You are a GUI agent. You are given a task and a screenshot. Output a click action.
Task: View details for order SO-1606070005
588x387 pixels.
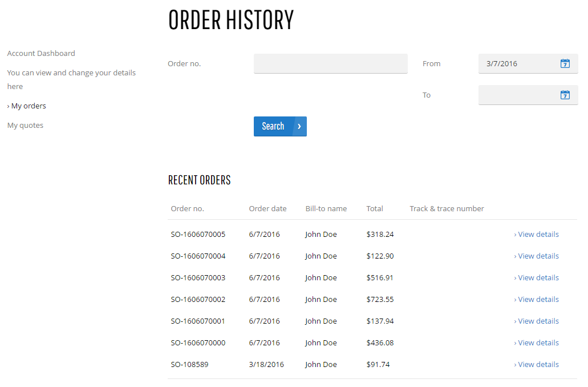[536, 234]
